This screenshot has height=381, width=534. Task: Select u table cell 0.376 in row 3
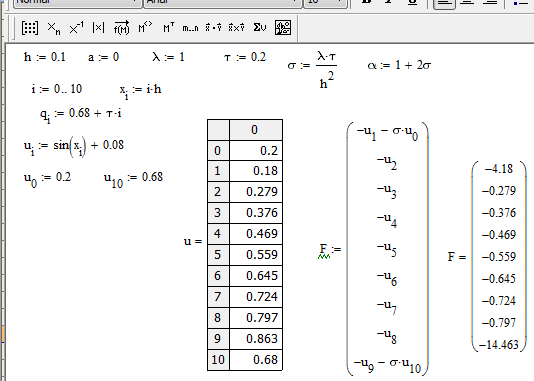[256, 213]
